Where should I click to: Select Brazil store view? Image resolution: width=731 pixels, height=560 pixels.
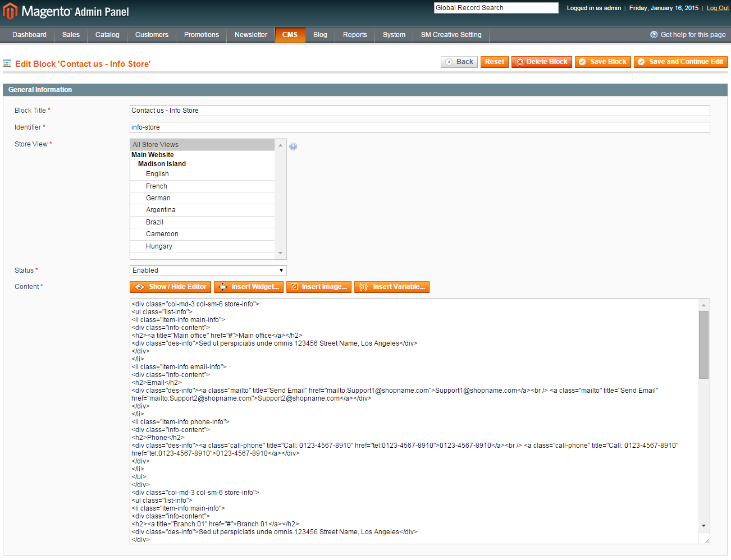click(x=202, y=222)
